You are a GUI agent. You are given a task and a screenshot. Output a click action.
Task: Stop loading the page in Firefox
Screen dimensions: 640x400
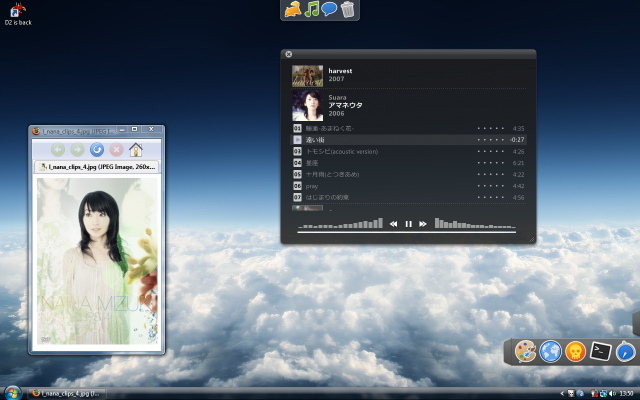[x=116, y=150]
